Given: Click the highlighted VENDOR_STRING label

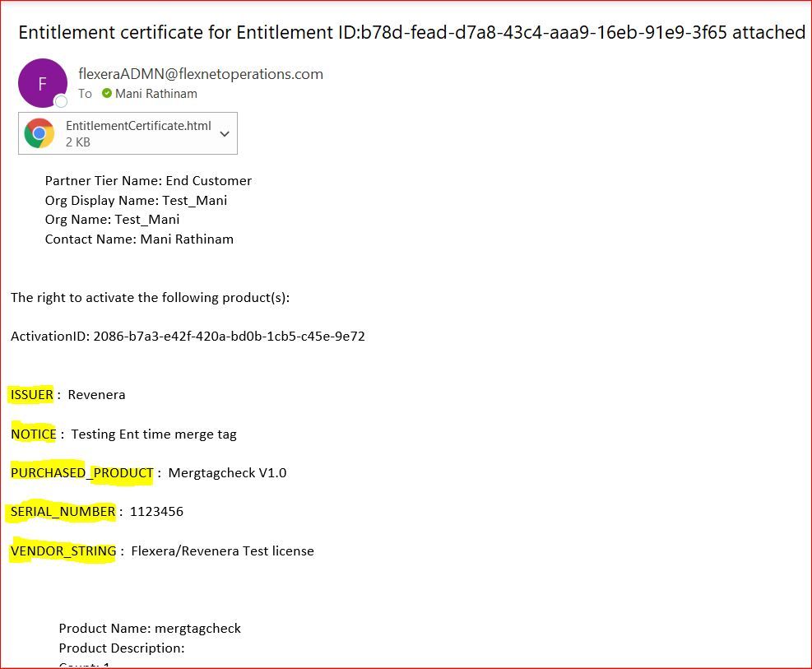Looking at the screenshot, I should [63, 551].
